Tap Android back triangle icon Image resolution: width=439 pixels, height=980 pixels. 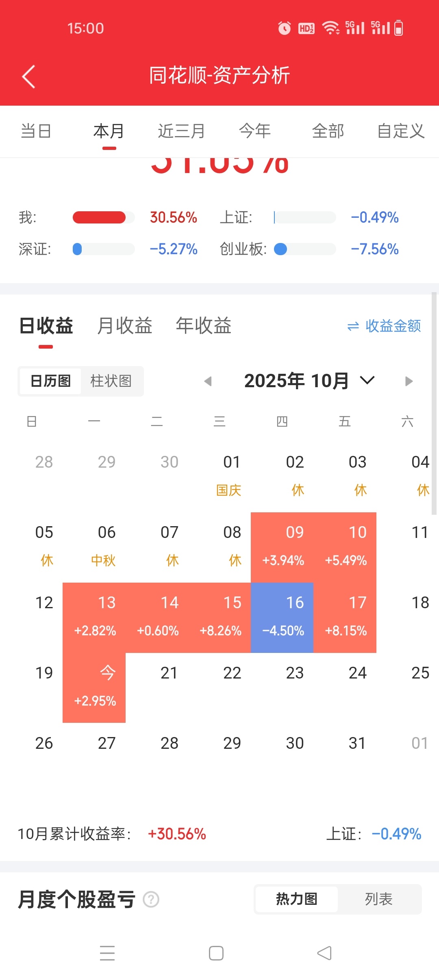(324, 953)
